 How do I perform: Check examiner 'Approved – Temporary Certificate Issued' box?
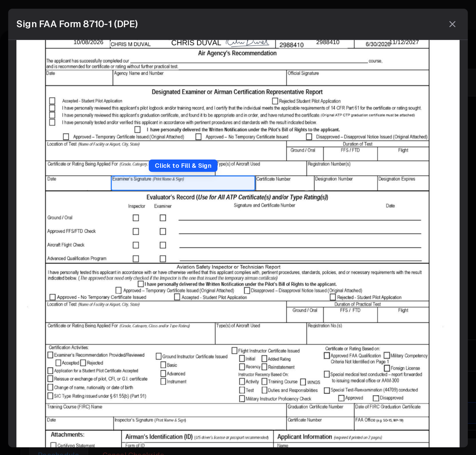(x=66, y=136)
